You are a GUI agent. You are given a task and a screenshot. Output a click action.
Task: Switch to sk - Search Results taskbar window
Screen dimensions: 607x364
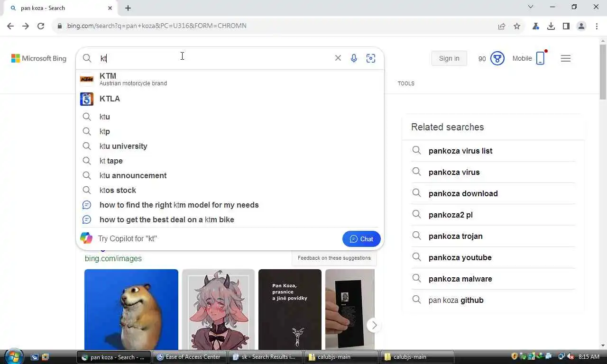266,357
